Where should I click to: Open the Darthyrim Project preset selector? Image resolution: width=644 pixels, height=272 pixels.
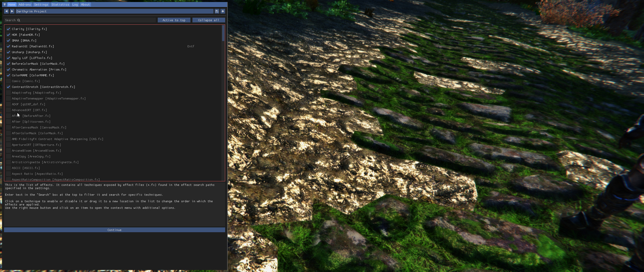pyautogui.click(x=114, y=11)
